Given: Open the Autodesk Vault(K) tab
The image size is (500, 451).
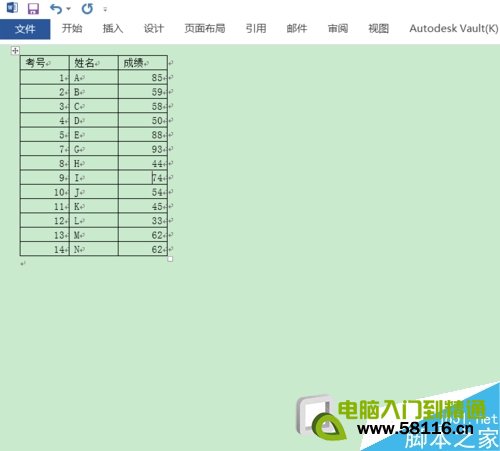Looking at the screenshot, I should tap(454, 28).
